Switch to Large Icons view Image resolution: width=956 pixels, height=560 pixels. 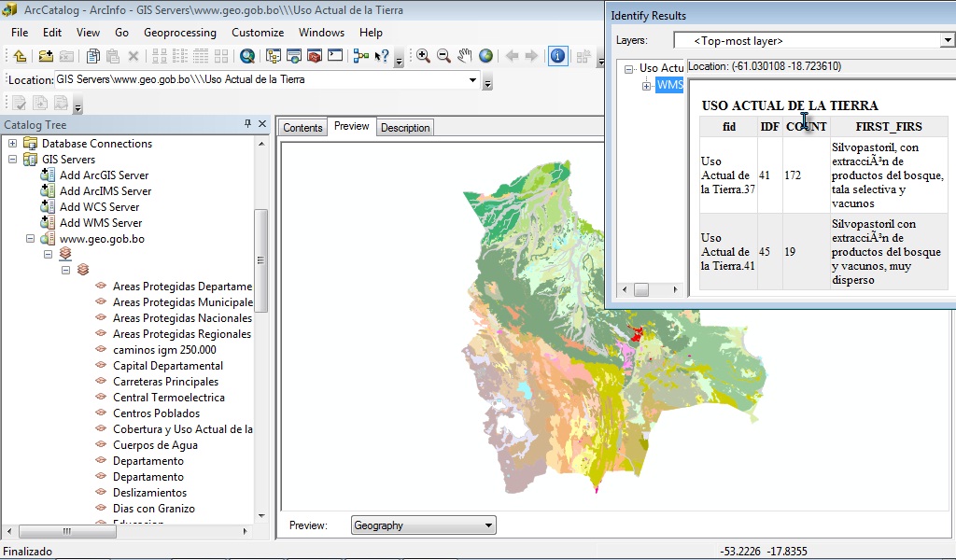(x=160, y=56)
